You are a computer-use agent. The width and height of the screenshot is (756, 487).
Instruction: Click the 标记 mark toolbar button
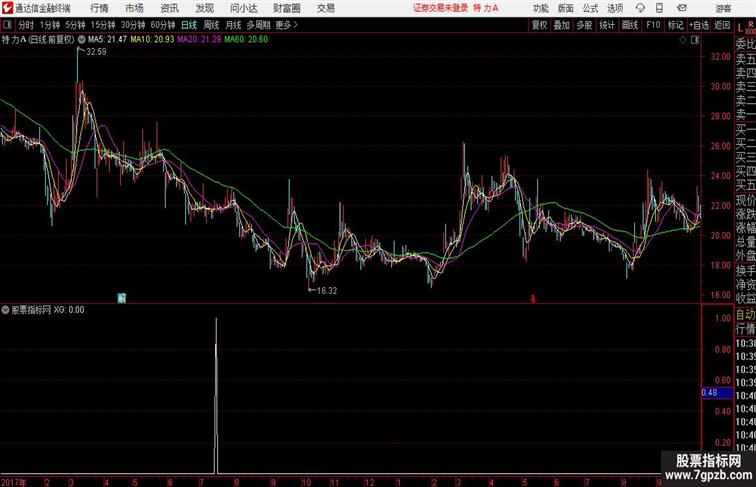pyautogui.click(x=675, y=25)
